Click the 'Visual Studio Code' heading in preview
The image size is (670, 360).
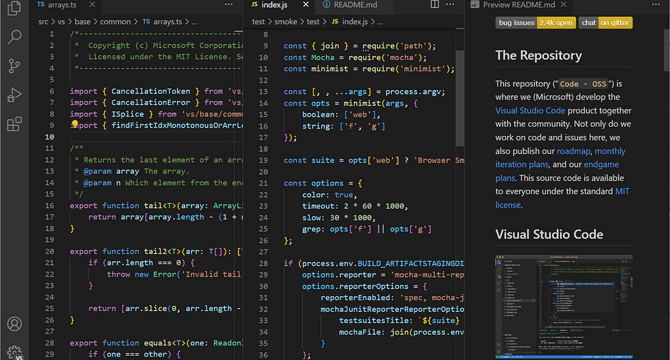pyautogui.click(x=549, y=234)
